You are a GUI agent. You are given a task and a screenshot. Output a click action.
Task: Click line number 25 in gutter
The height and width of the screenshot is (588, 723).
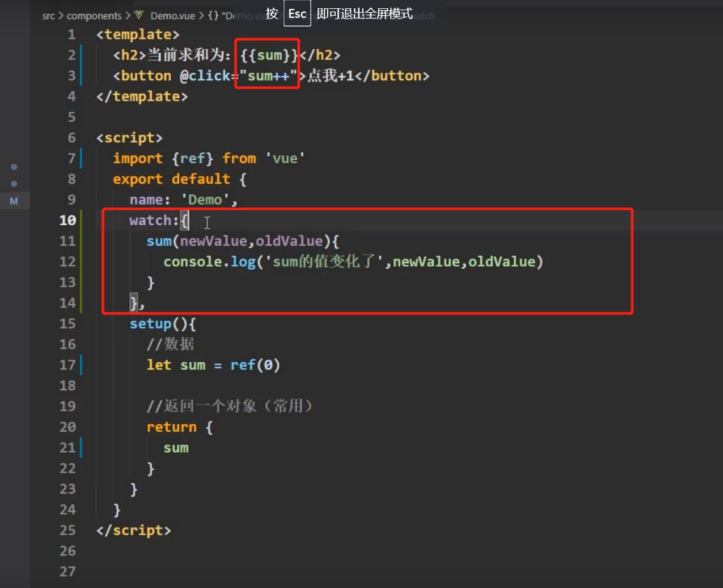coord(68,531)
